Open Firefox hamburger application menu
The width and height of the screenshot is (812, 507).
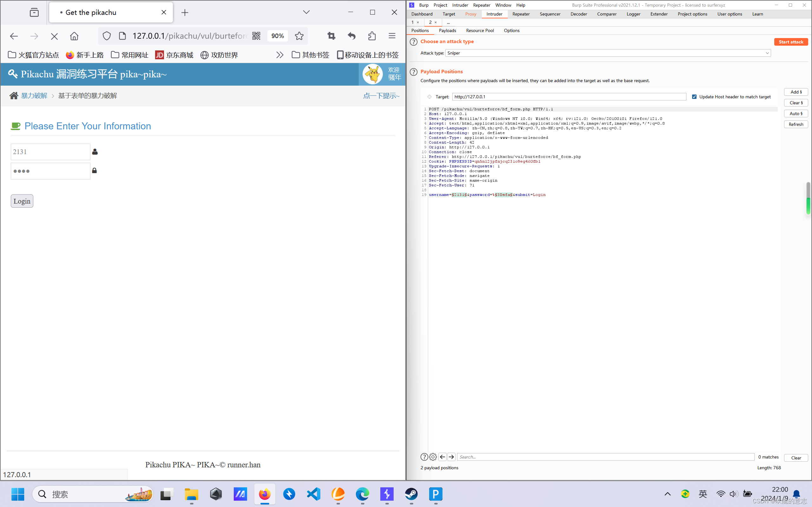(392, 36)
